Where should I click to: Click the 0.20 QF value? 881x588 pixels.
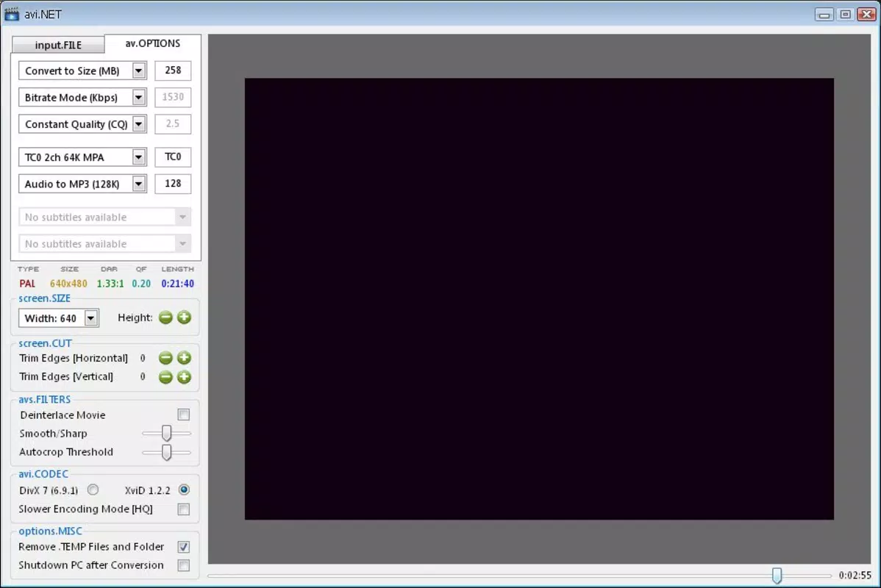tap(141, 284)
